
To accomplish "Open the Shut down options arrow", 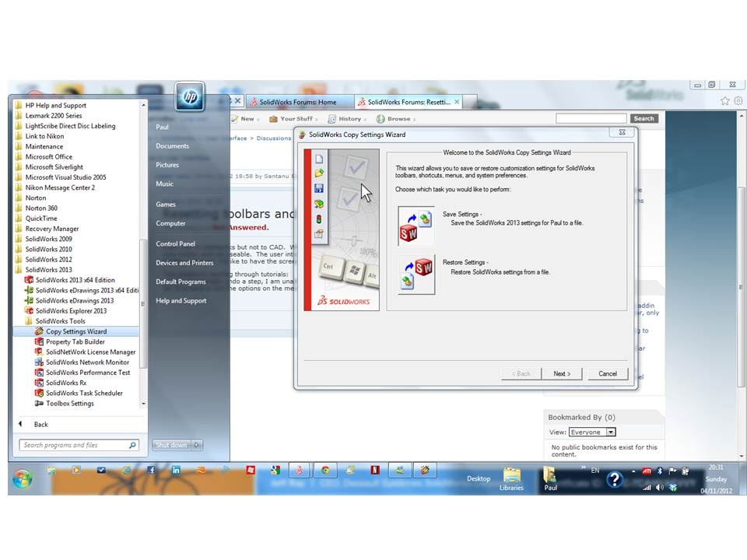I will coord(197,445).
